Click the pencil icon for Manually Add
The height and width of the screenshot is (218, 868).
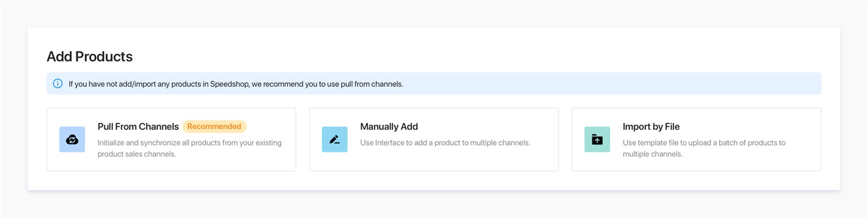pos(334,140)
